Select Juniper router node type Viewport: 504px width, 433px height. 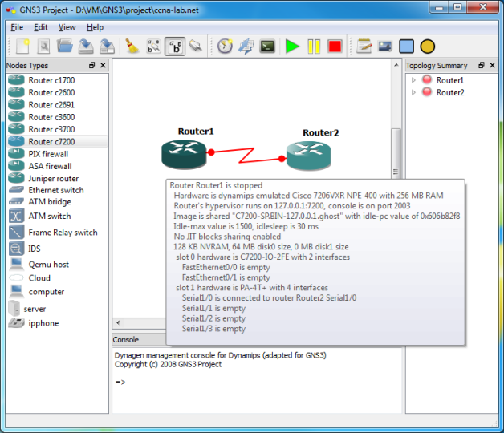(x=57, y=178)
